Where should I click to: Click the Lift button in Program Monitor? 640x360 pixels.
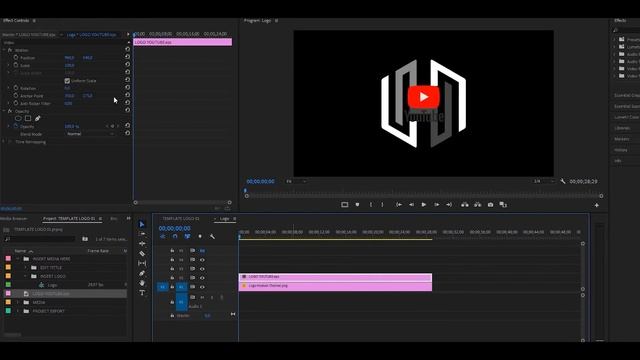(x=465, y=204)
